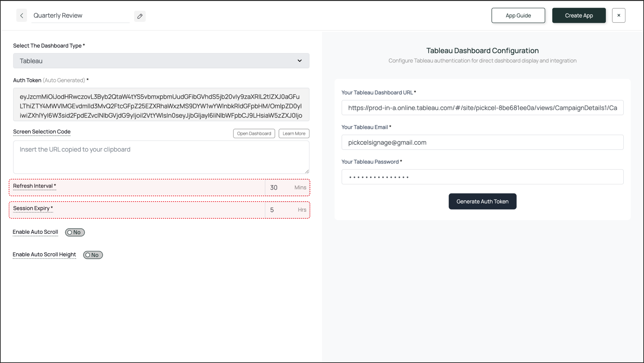Click the Open Dashboard button
Image resolution: width=644 pixels, height=363 pixels.
point(254,134)
